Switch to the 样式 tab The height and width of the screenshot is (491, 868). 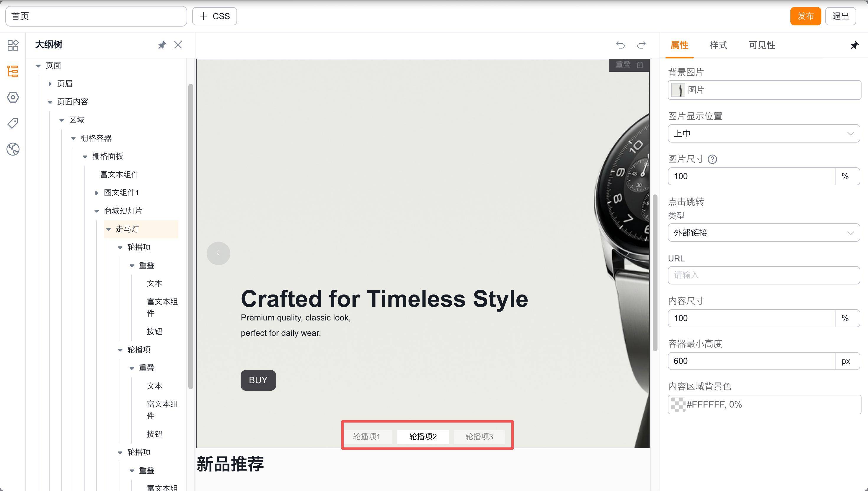click(718, 45)
